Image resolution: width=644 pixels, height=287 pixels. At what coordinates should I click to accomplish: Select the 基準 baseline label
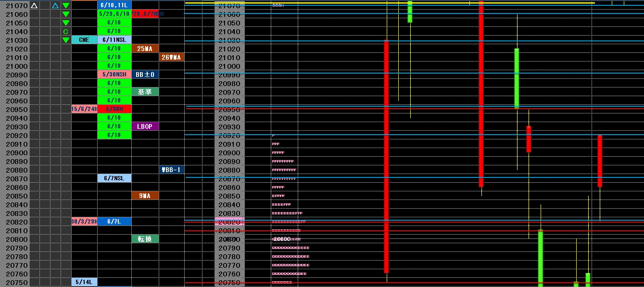tap(145, 92)
